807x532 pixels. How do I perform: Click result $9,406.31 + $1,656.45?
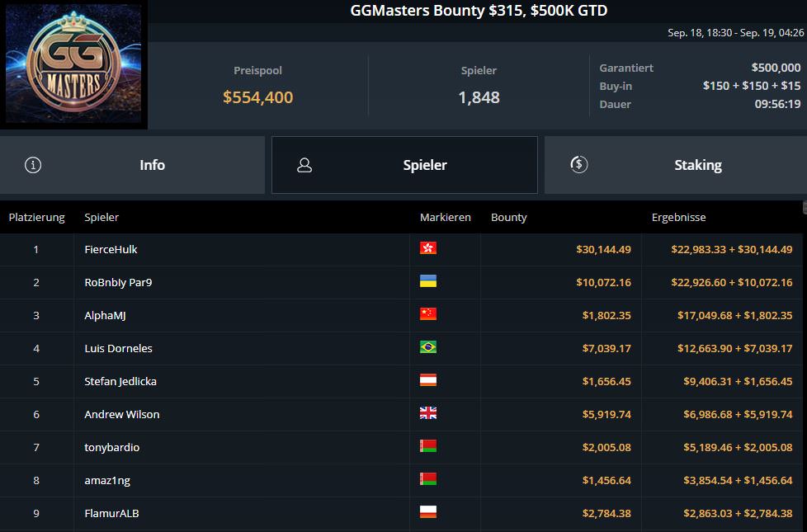(738, 381)
